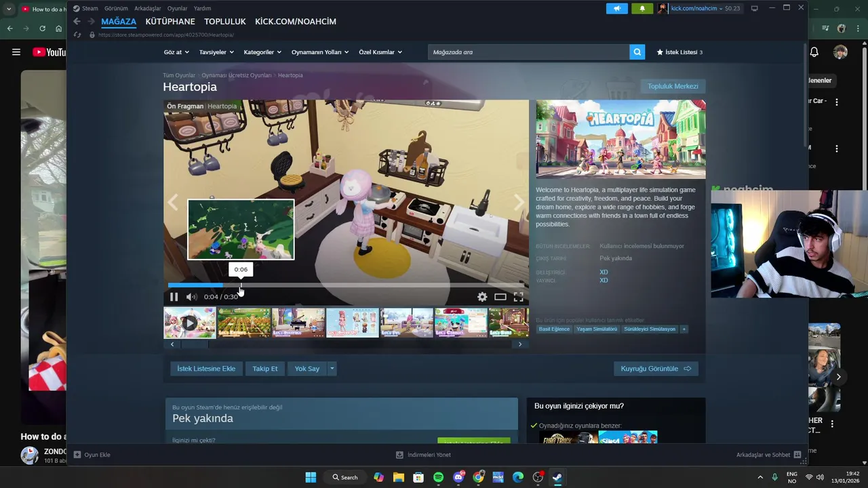Switch to the KÜTÜPHANE tab
Viewport: 868px width, 488px height.
(x=170, y=22)
